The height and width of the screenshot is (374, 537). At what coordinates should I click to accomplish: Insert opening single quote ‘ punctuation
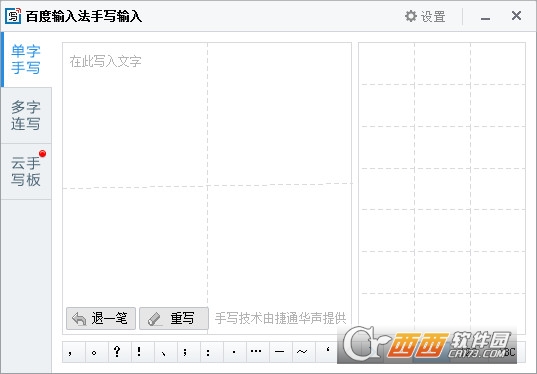coord(326,352)
